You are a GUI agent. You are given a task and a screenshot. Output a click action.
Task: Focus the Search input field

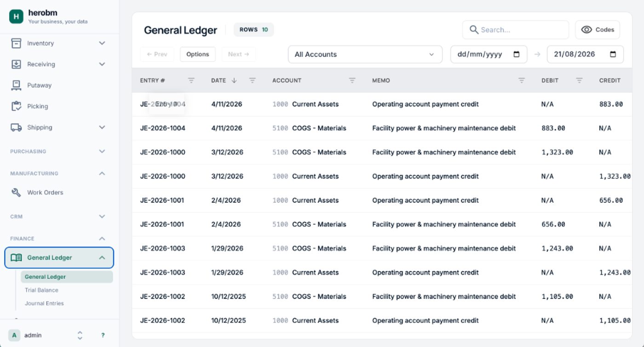(x=516, y=30)
